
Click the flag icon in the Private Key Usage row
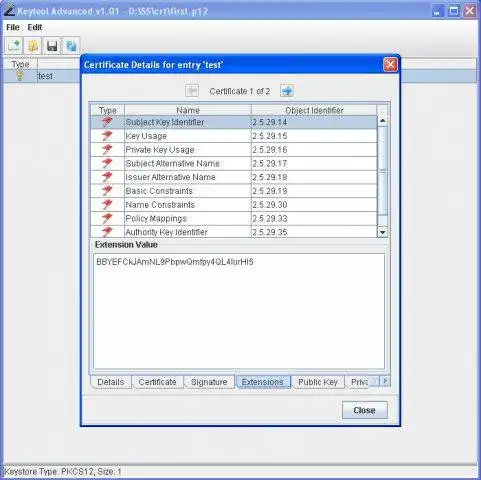pos(107,149)
